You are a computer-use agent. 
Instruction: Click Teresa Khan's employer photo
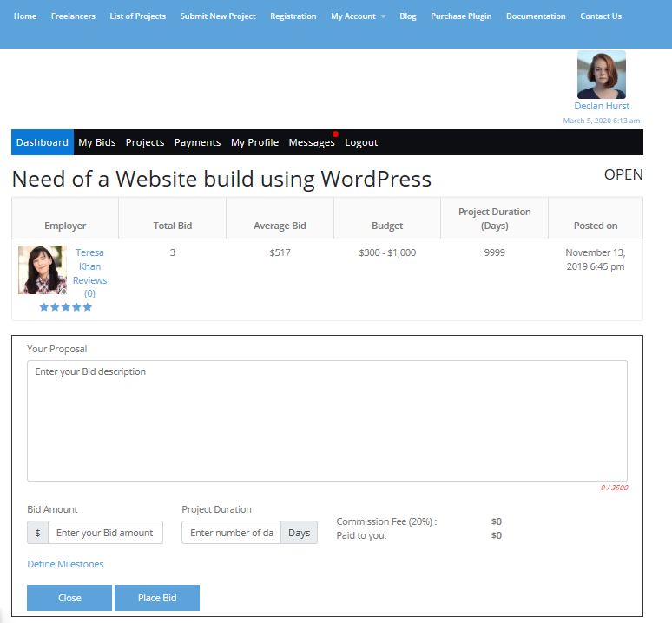coord(43,270)
